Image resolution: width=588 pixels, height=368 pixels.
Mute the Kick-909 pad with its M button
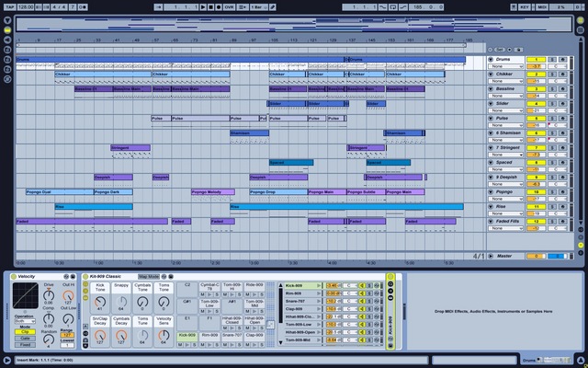coord(180,345)
